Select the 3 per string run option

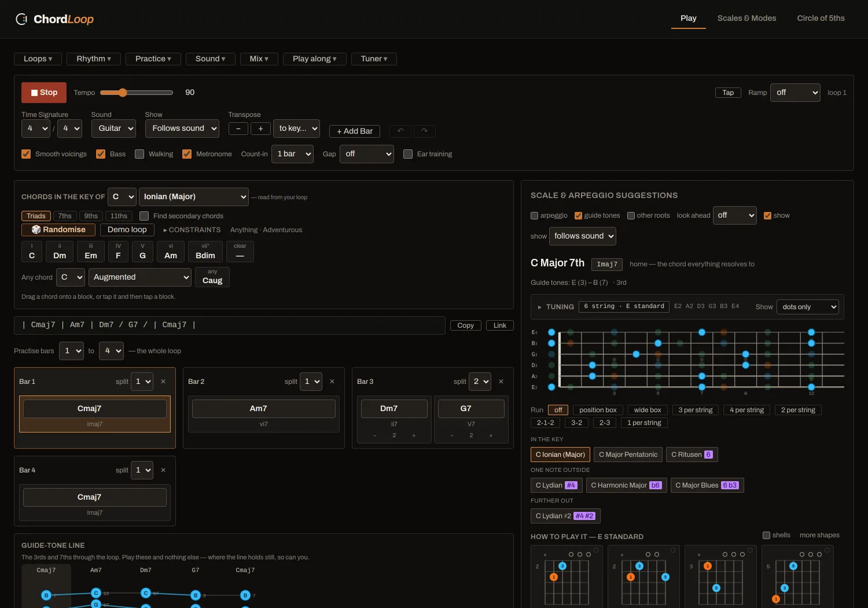pos(696,410)
